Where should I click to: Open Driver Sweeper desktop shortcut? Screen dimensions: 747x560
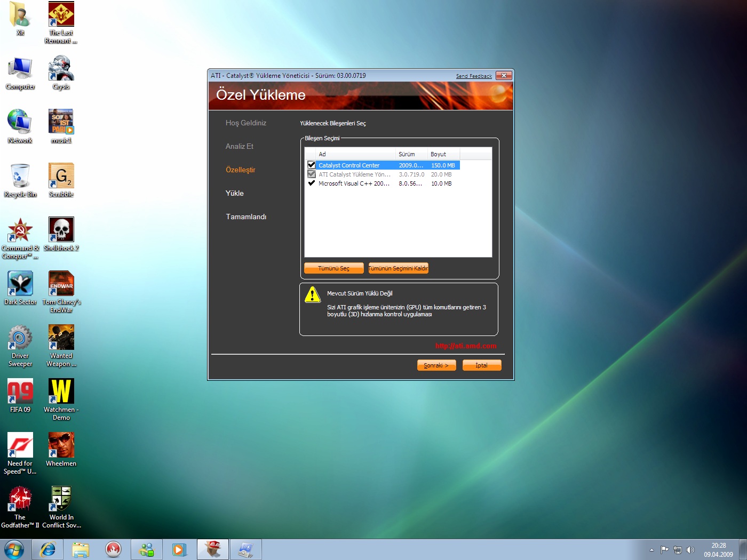pos(20,346)
